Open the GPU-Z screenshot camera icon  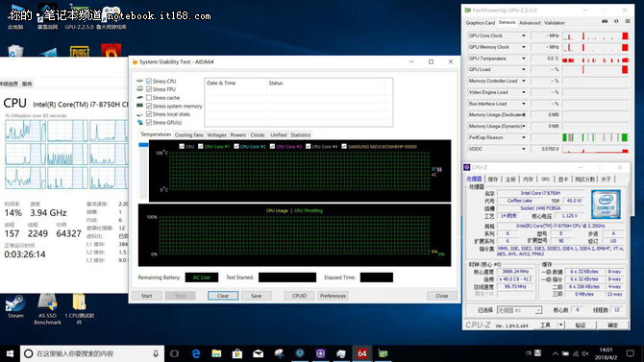click(605, 21)
